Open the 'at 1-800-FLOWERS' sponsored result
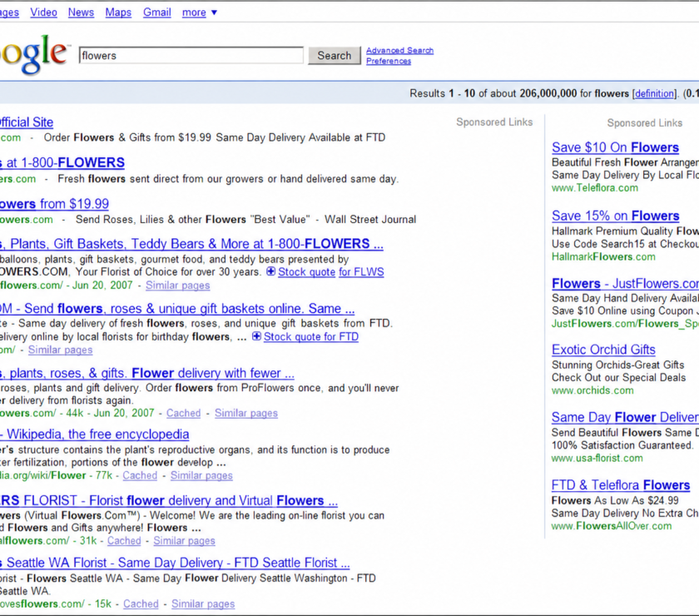The image size is (699, 616). click(62, 163)
